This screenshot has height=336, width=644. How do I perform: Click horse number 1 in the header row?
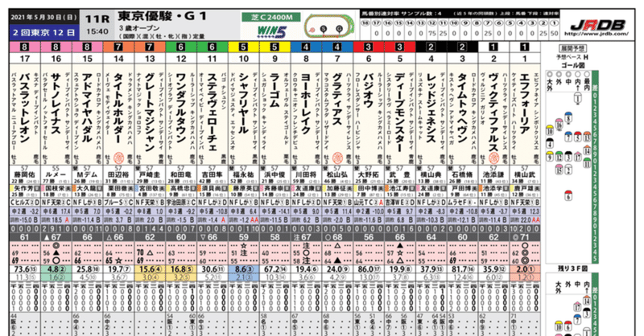pyautogui.click(x=525, y=58)
